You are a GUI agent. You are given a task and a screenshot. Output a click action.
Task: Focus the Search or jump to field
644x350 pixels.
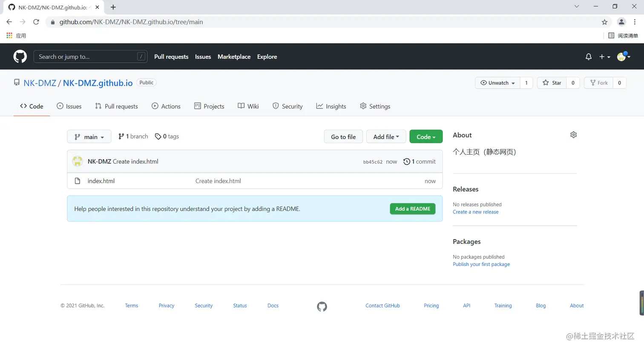point(91,57)
